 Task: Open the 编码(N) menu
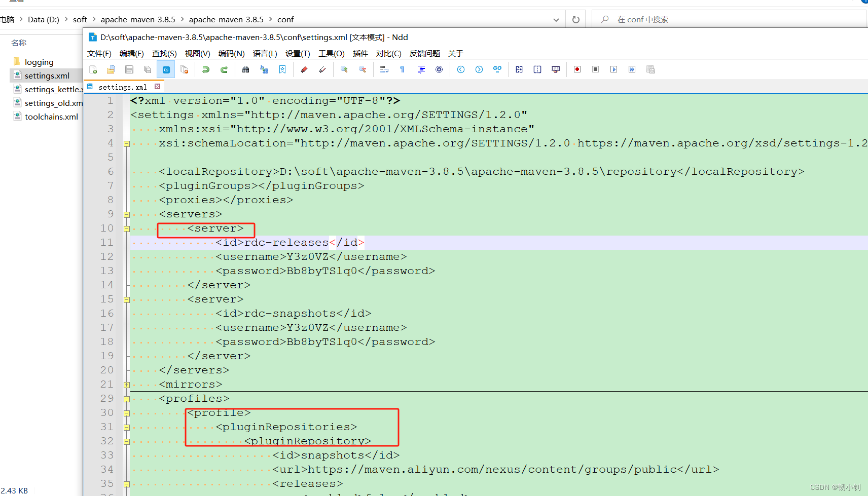(x=231, y=54)
